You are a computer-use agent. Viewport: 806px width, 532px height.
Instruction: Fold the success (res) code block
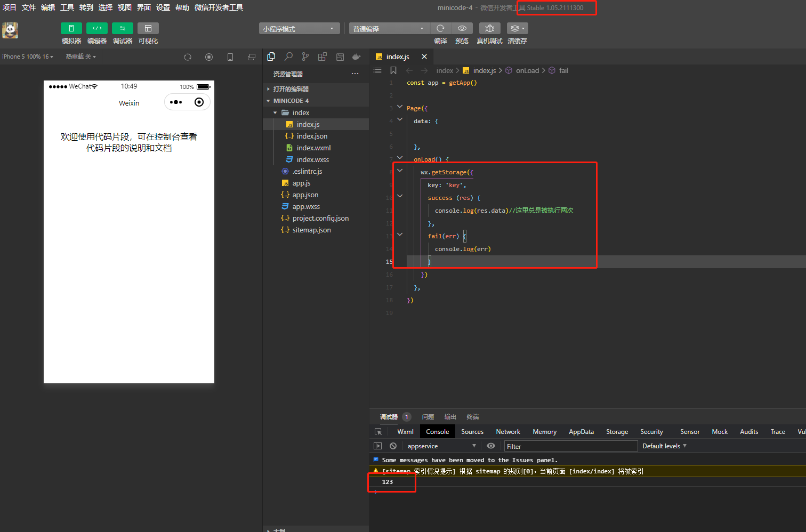click(400, 196)
